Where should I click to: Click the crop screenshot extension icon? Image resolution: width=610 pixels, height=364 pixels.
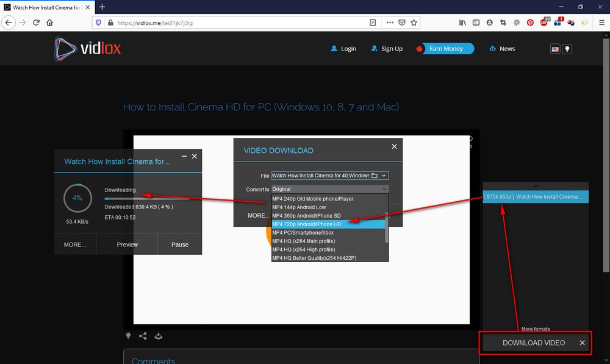503,23
